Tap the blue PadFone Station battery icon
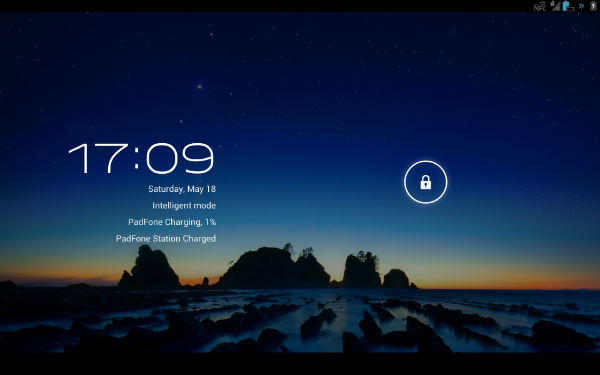 [x=568, y=6]
